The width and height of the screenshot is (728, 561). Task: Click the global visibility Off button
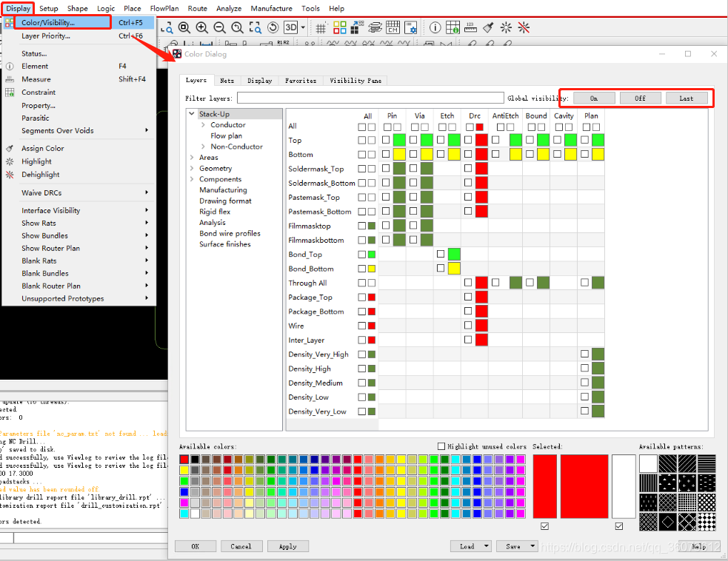[641, 98]
